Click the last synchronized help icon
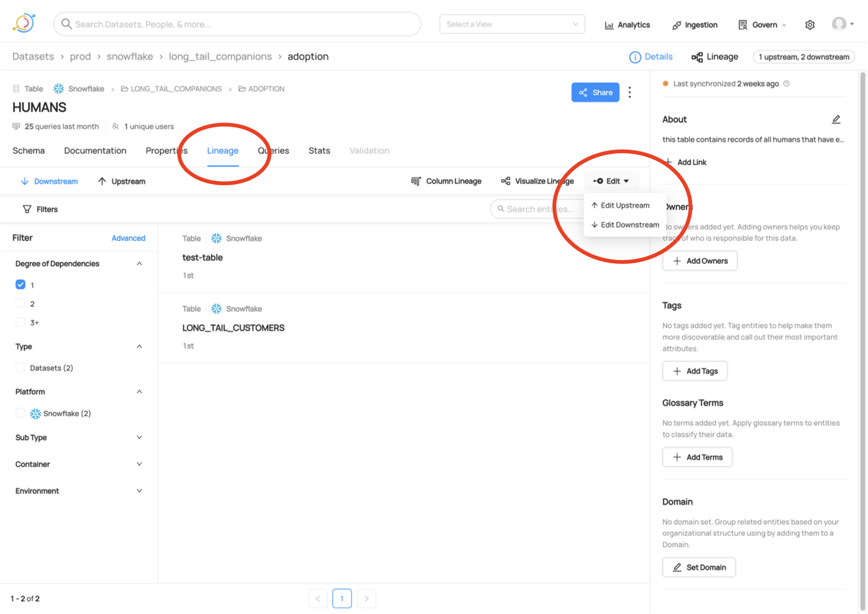 coord(787,84)
